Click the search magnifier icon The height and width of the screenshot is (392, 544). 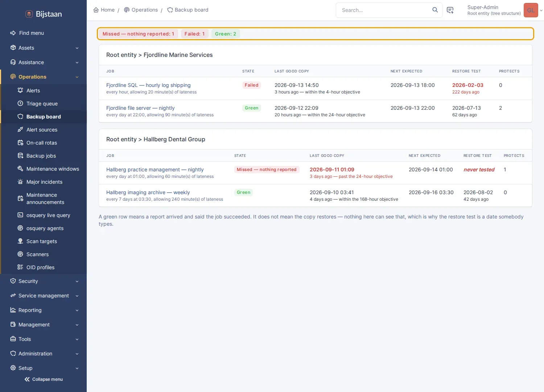[x=435, y=10]
